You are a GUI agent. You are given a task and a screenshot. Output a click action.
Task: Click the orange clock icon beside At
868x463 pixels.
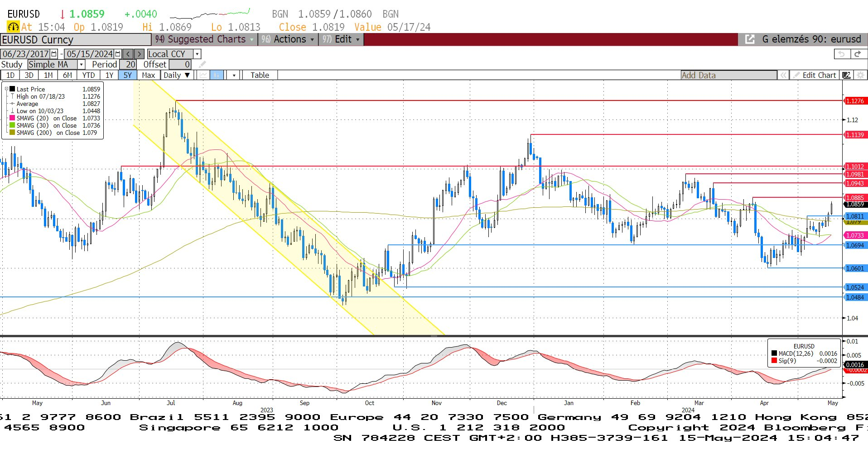(x=13, y=27)
